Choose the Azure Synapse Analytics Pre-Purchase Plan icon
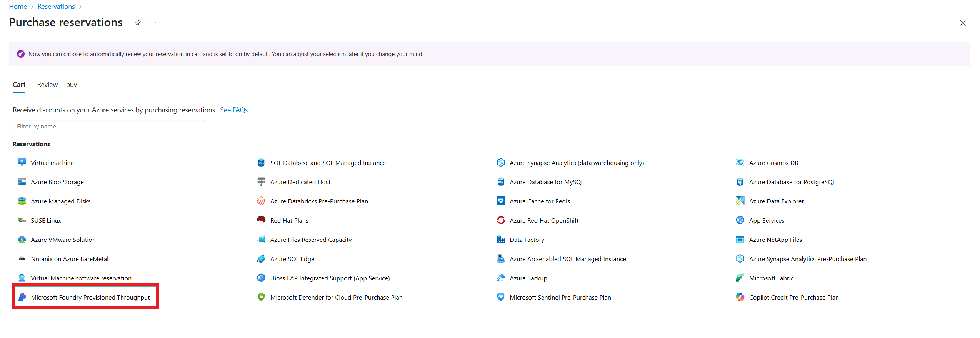 click(x=740, y=258)
